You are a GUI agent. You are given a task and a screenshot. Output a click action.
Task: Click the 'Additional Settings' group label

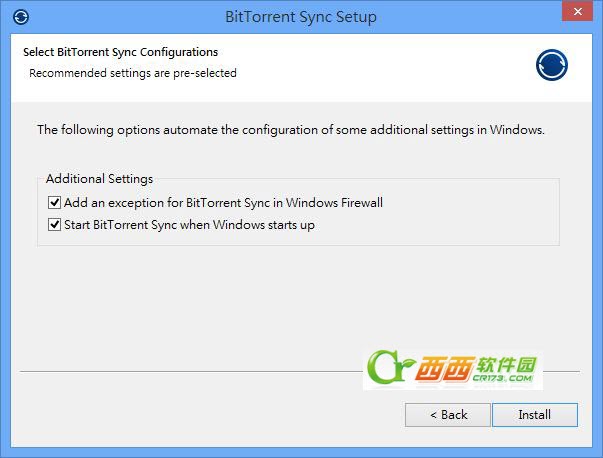tap(99, 179)
